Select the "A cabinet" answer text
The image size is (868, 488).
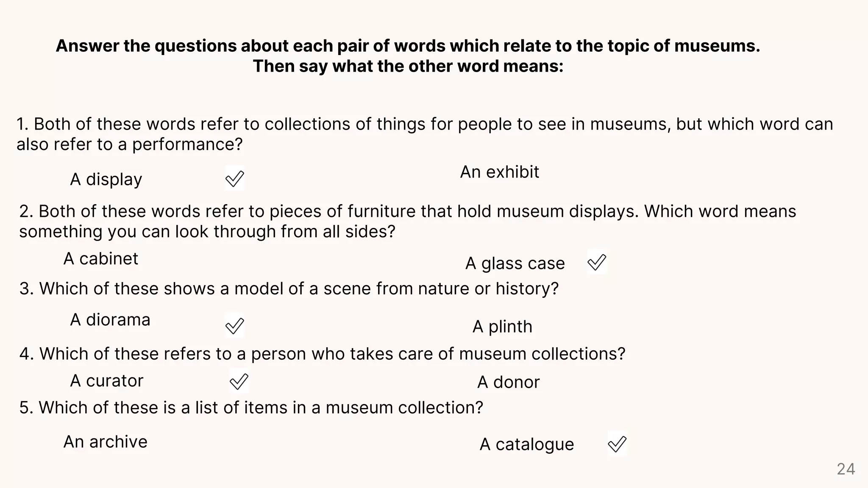click(x=101, y=258)
